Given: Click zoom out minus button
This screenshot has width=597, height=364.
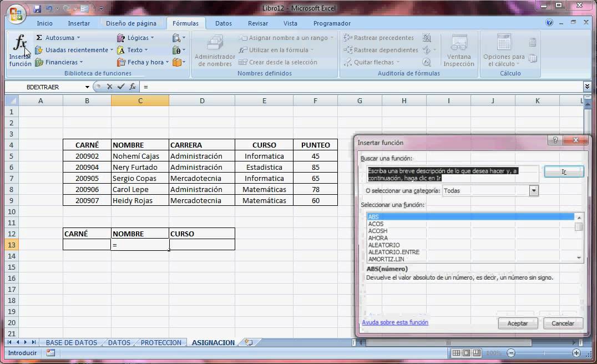Looking at the screenshot, I should point(511,353).
